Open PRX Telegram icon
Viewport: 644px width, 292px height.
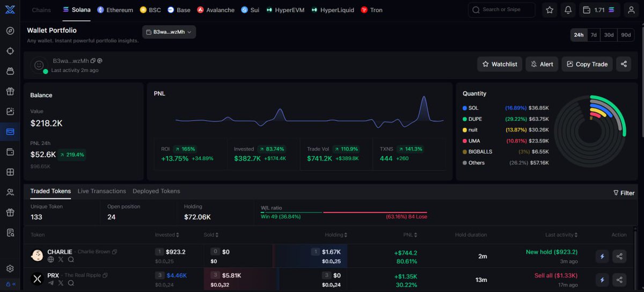[51, 283]
